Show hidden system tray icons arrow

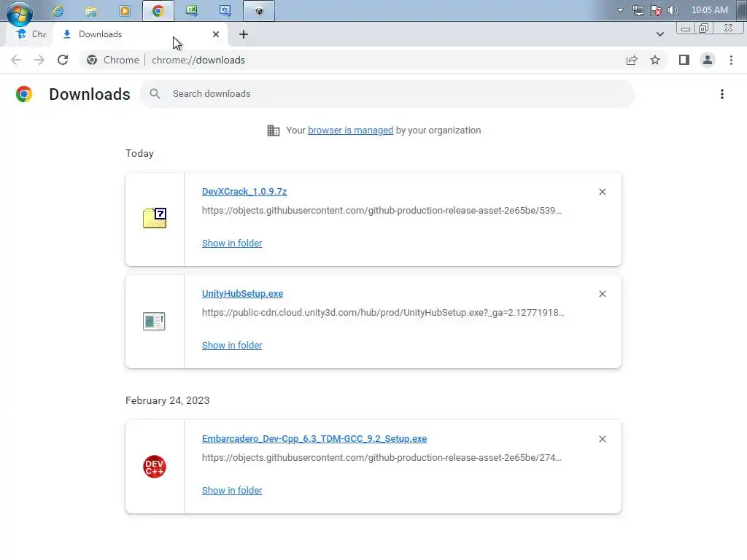620,10
